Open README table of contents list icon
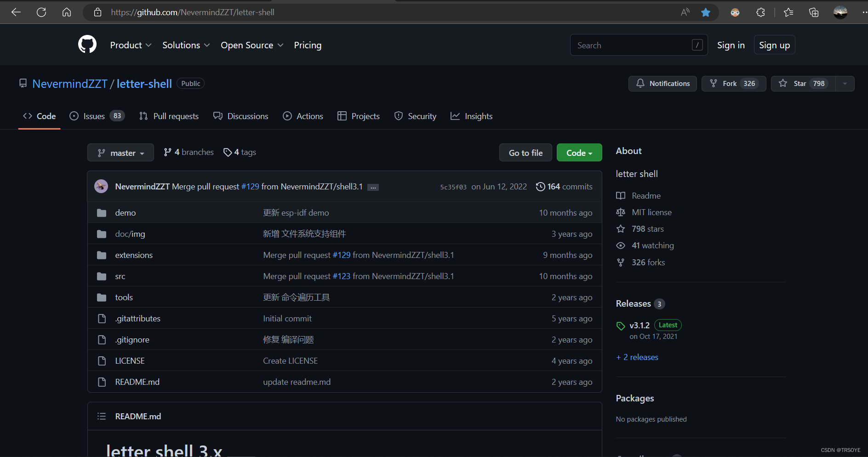Image resolution: width=868 pixels, height=457 pixels. (x=102, y=416)
